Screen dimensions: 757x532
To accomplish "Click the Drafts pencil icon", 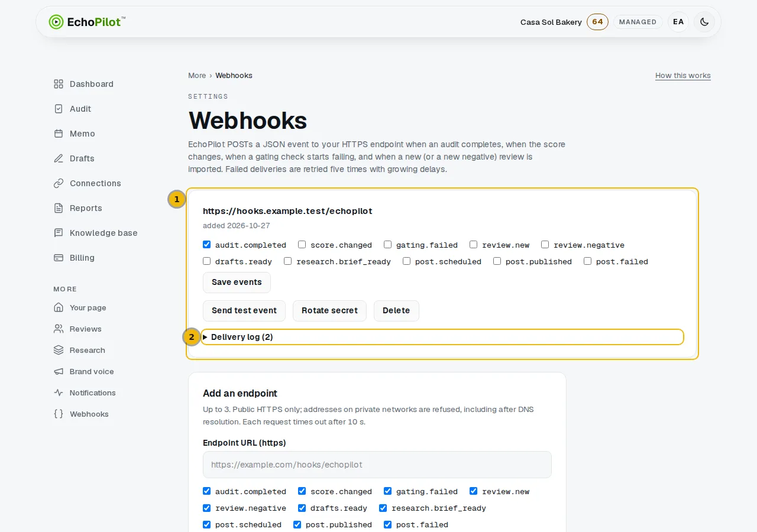I will [x=59, y=158].
